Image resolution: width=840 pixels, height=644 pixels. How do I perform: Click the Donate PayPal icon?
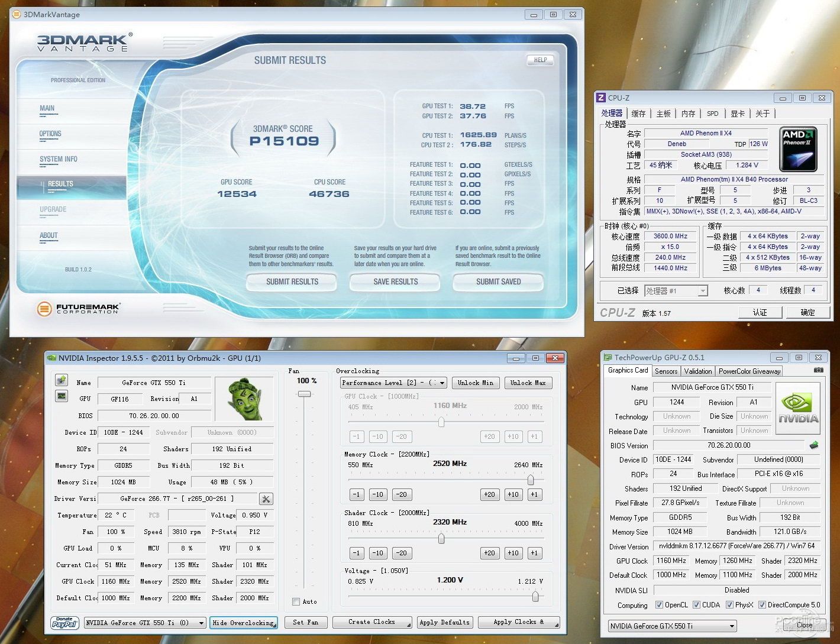point(64,623)
